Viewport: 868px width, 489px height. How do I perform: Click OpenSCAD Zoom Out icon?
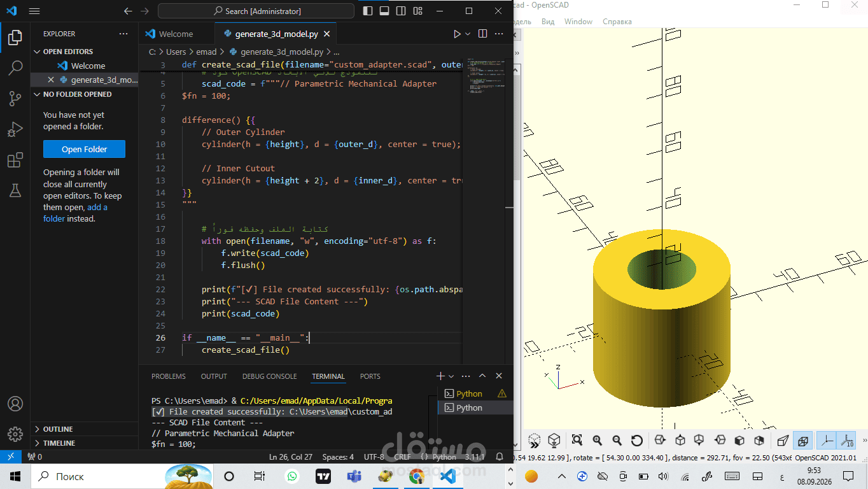click(x=617, y=440)
